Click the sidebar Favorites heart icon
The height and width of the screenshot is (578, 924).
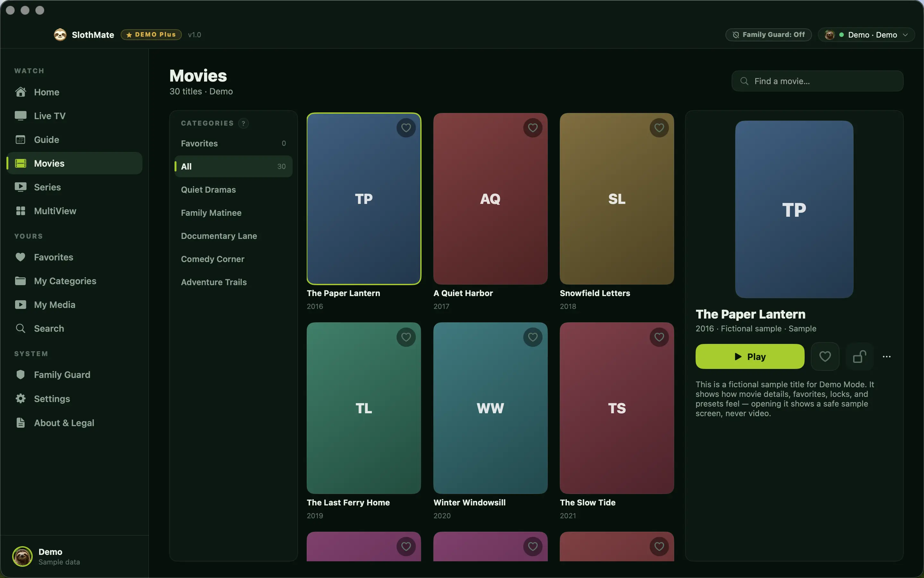pyautogui.click(x=21, y=257)
